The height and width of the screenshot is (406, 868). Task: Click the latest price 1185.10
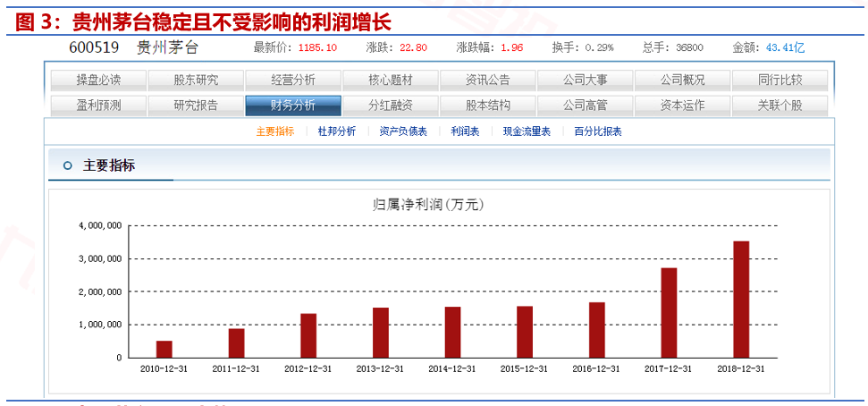point(317,47)
